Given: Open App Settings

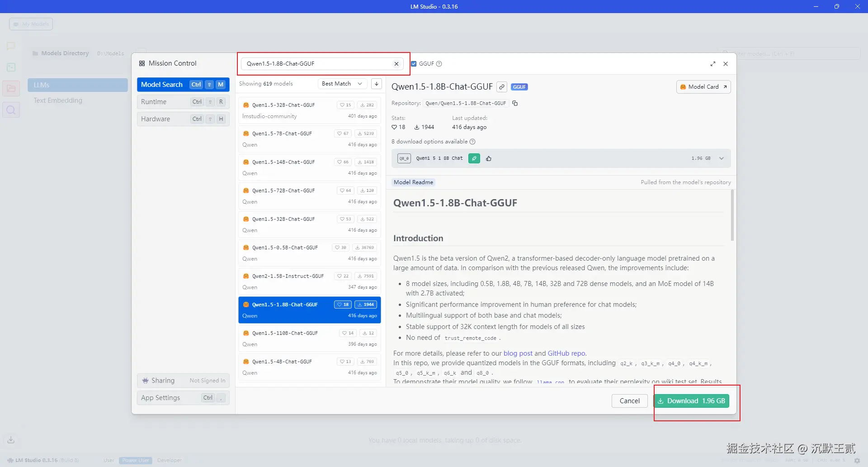Looking at the screenshot, I should pyautogui.click(x=183, y=398).
